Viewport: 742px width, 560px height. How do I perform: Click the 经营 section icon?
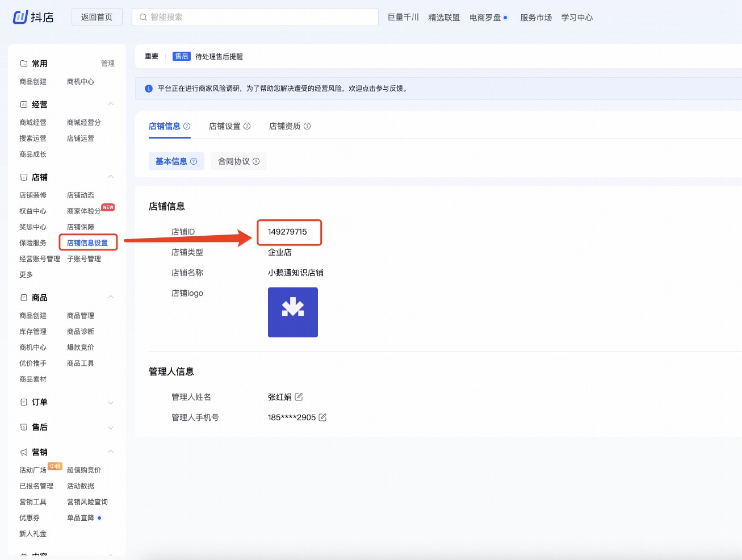point(24,105)
